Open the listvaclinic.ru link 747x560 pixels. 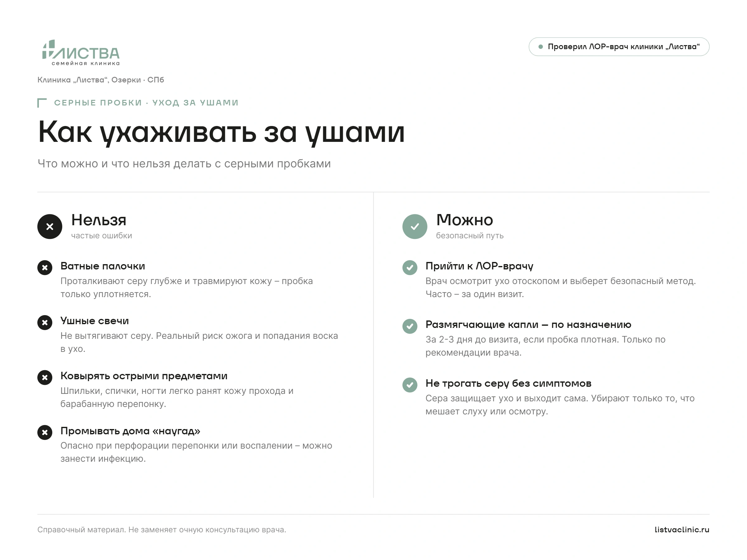coord(682,530)
